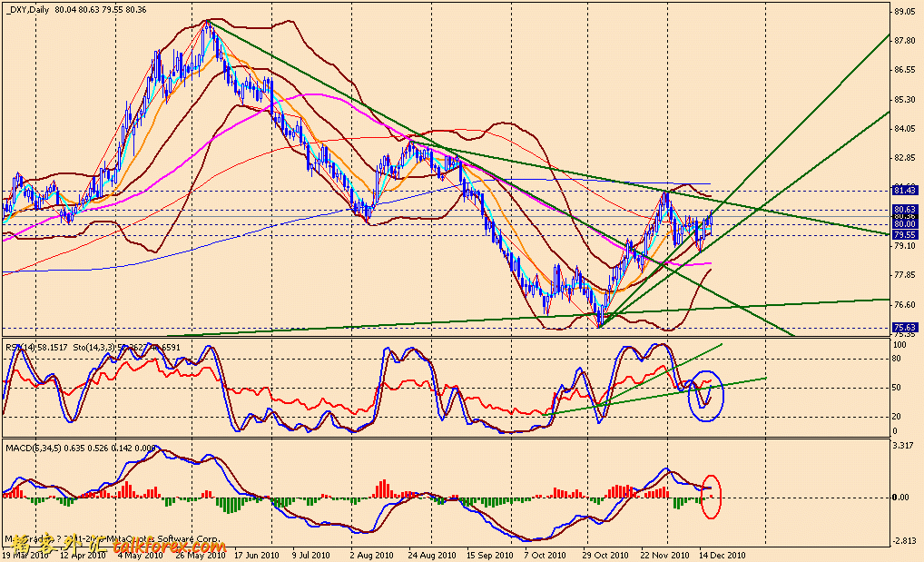Click the _DXY,Daily symbol title text
This screenshot has height=562, width=924.
[28, 10]
